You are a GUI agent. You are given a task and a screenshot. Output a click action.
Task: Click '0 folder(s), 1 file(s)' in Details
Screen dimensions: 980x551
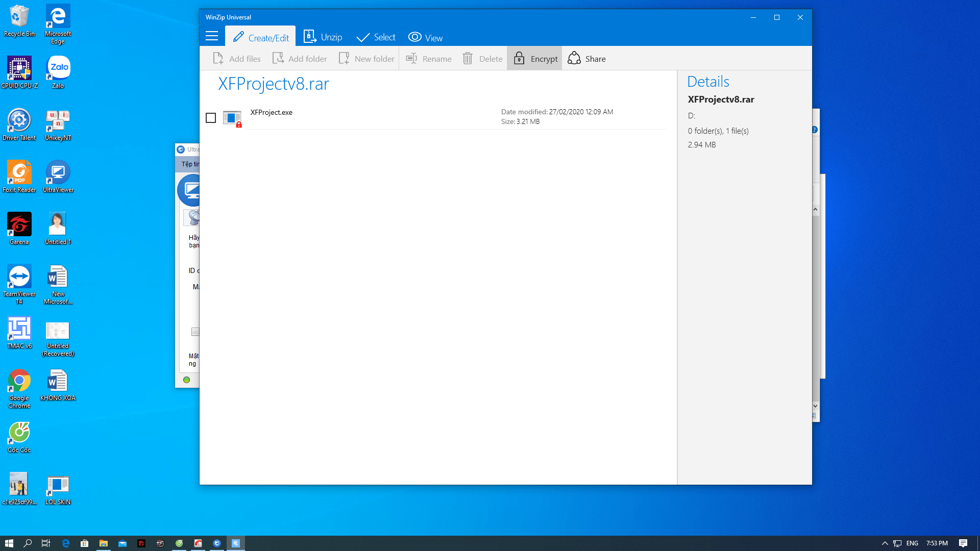point(718,131)
